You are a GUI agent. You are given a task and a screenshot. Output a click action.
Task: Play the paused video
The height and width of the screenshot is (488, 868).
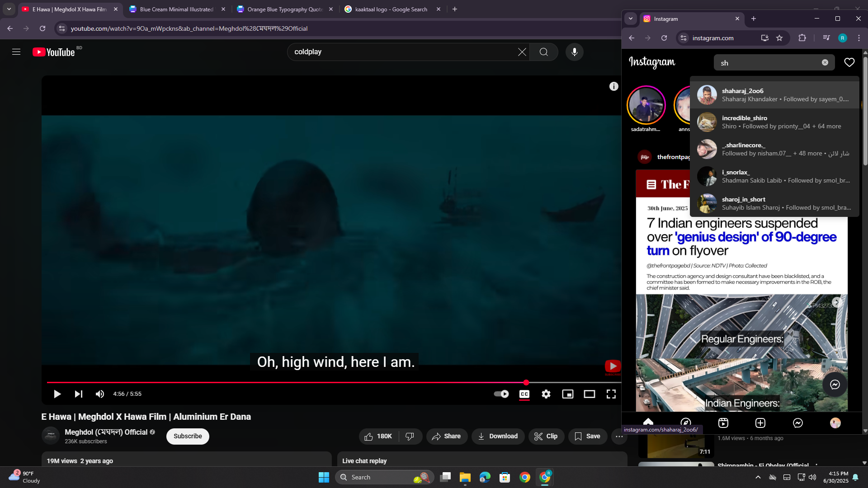pyautogui.click(x=57, y=394)
